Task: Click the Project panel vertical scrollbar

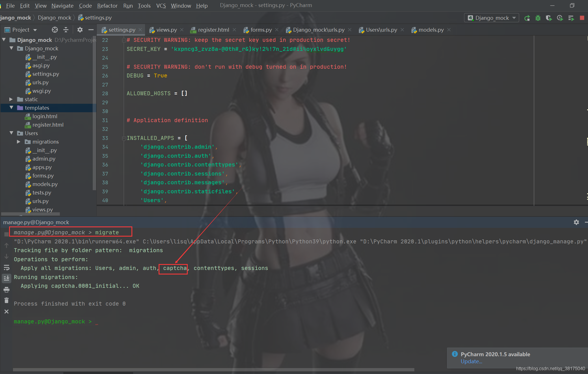Action: coord(94,113)
